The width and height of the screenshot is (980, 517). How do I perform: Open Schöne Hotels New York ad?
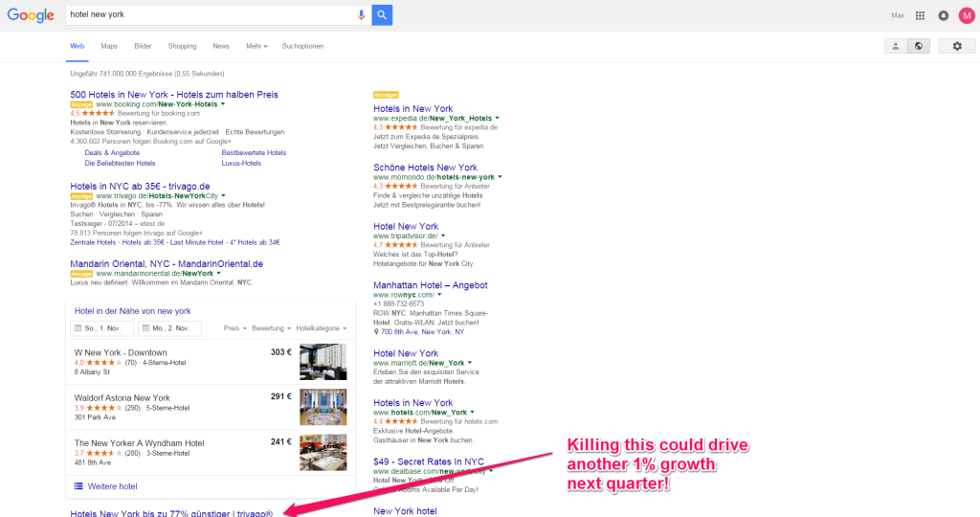425,168
